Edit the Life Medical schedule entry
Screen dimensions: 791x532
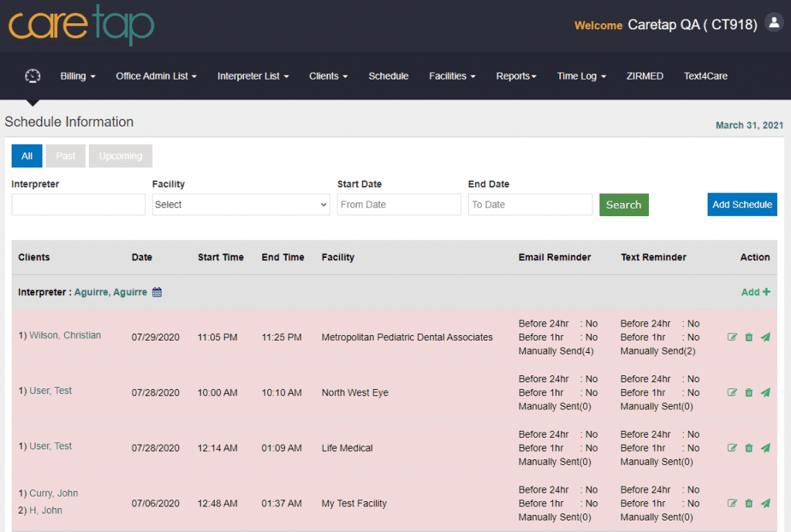(x=732, y=448)
